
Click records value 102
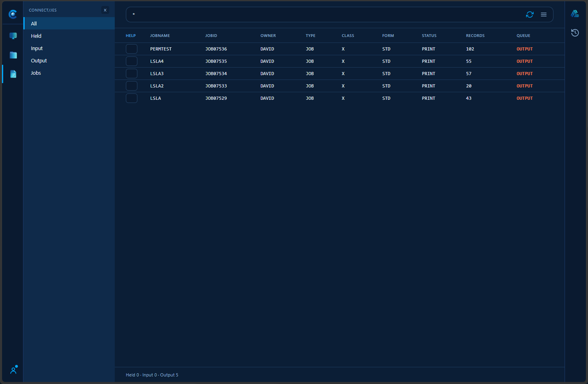click(470, 49)
